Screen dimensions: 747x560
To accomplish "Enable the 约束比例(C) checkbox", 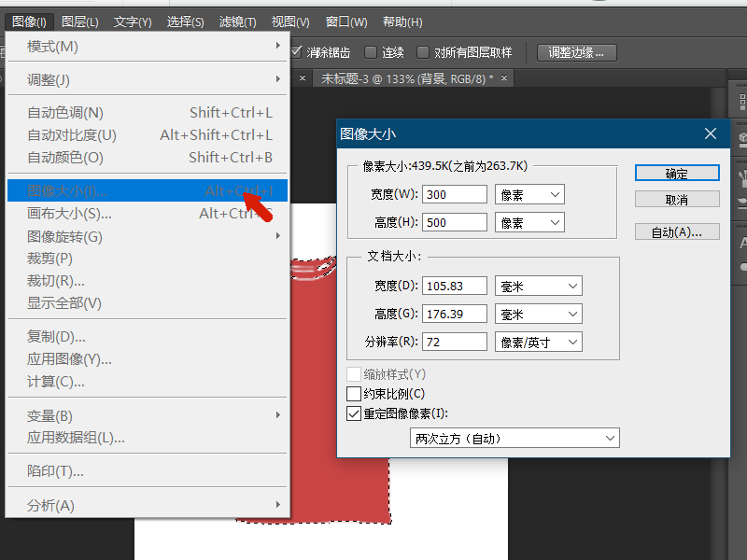I will [x=354, y=394].
